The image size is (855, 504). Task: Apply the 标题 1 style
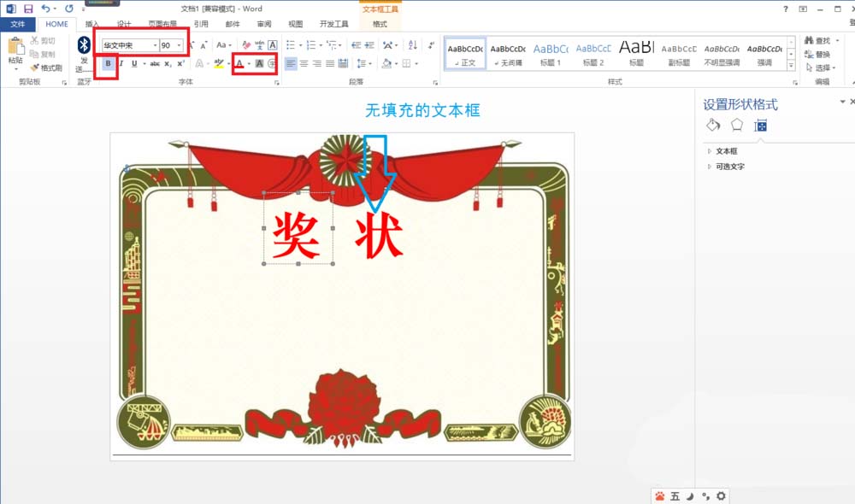pos(550,53)
